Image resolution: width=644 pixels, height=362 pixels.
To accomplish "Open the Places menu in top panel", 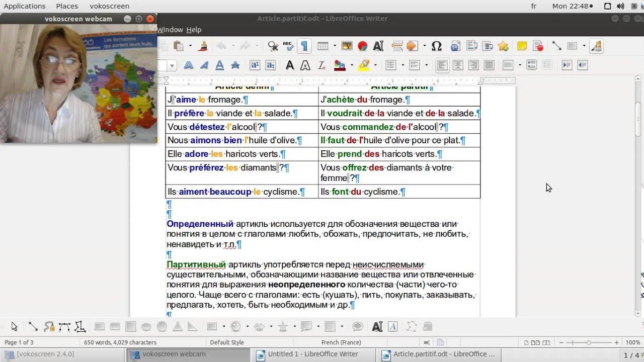I will (x=67, y=6).
